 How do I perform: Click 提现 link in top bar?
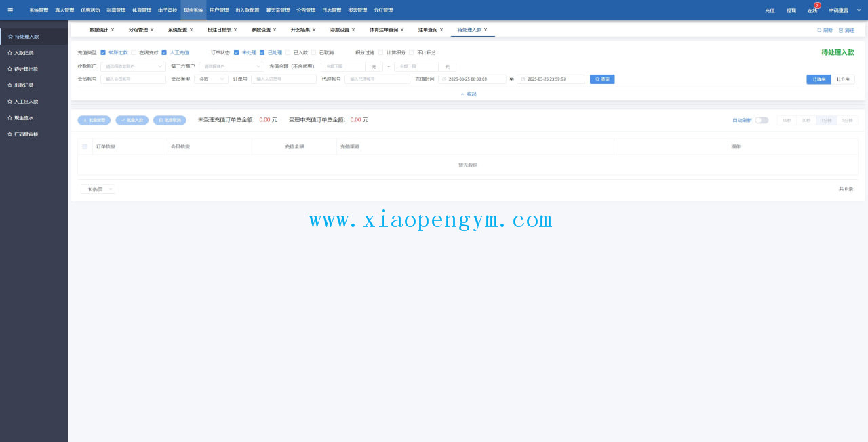(x=791, y=11)
